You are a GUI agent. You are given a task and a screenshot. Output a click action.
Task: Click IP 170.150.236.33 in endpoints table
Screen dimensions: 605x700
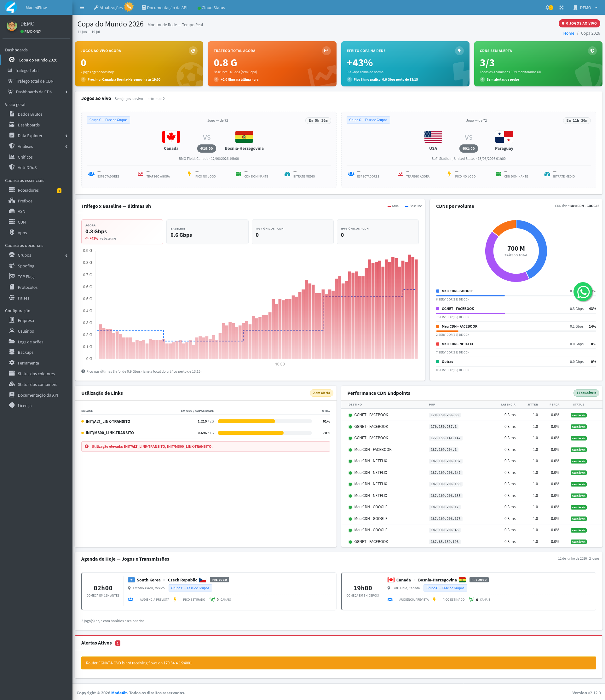(445, 415)
